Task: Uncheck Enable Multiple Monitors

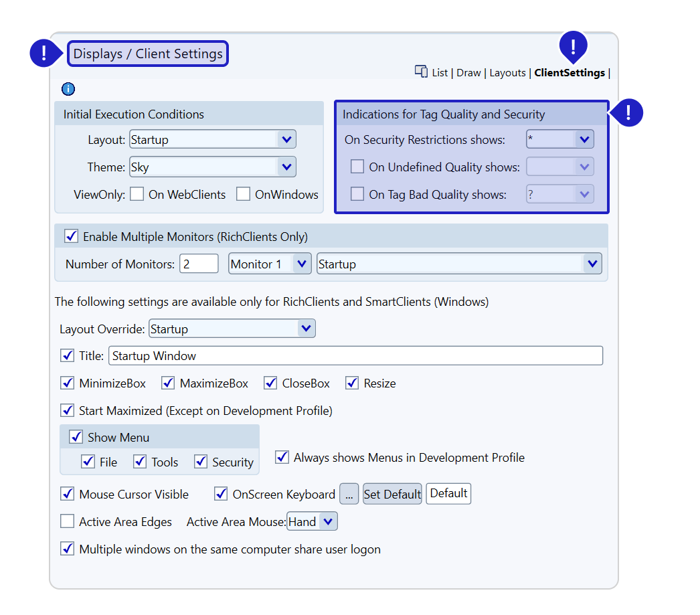Action: point(71,236)
